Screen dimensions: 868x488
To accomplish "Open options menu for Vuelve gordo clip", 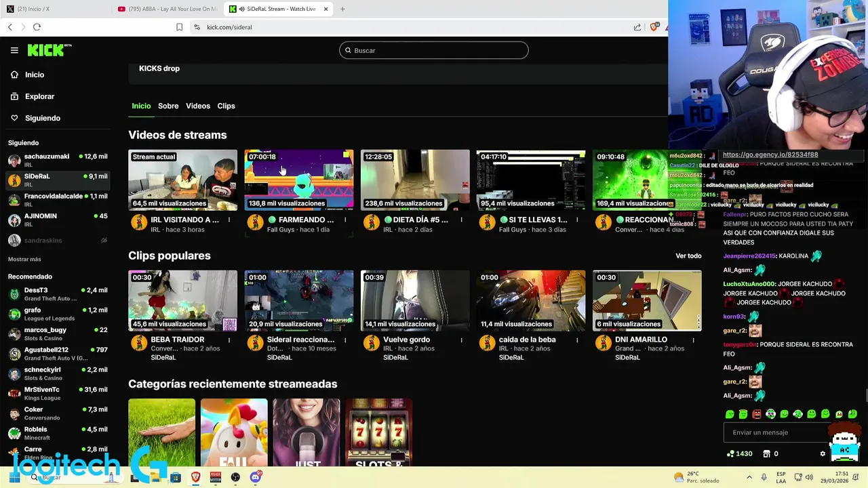I will pyautogui.click(x=461, y=340).
